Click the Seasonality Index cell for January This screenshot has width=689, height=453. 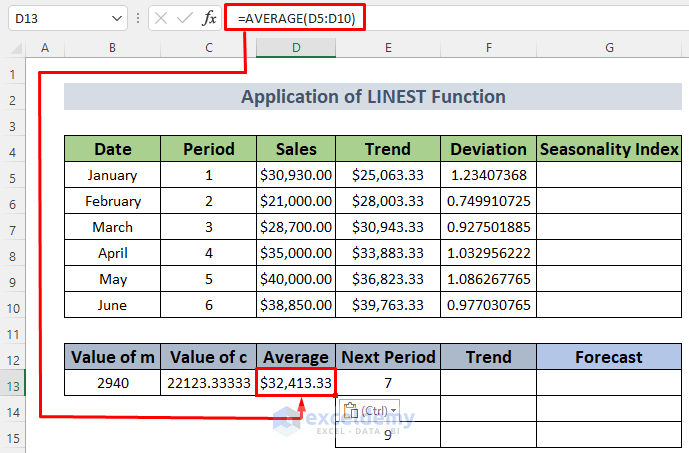click(x=609, y=175)
